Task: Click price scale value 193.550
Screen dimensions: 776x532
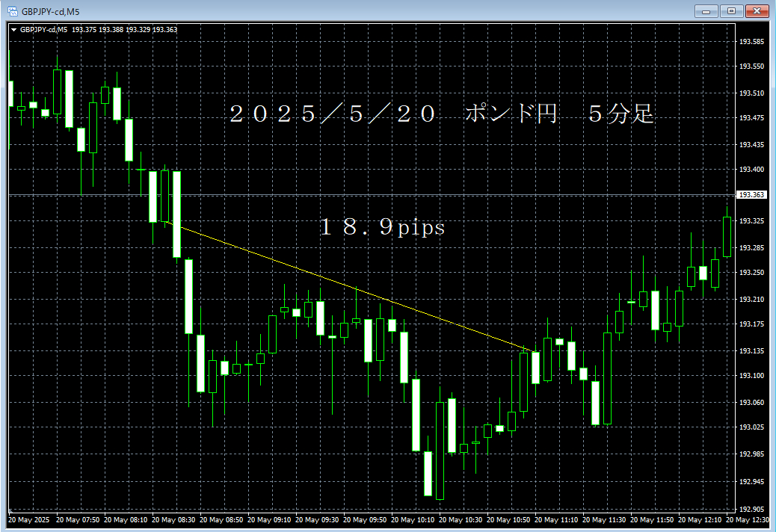Action: tap(751, 66)
